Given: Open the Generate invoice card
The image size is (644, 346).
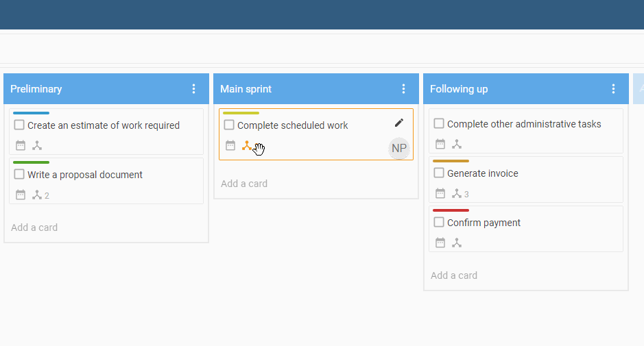Looking at the screenshot, I should click(526, 180).
